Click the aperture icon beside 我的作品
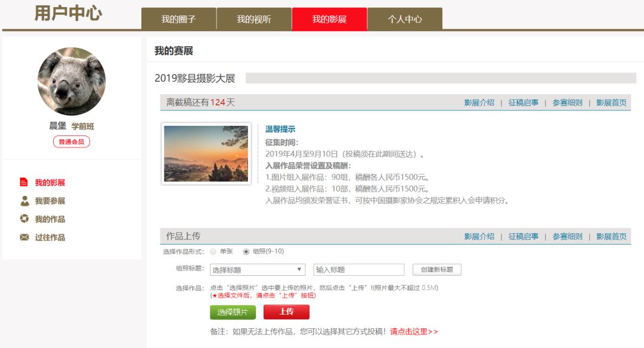The image size is (644, 348). (x=24, y=219)
